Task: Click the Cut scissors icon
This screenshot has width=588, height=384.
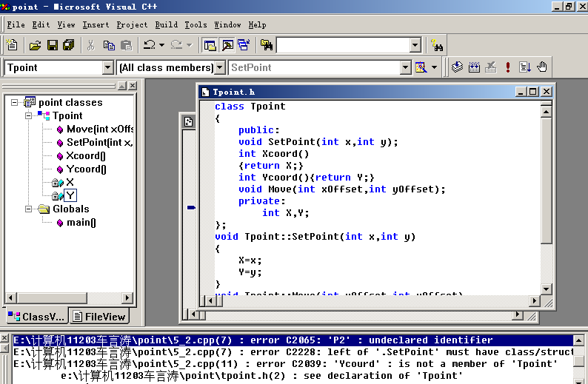Action: [90, 45]
